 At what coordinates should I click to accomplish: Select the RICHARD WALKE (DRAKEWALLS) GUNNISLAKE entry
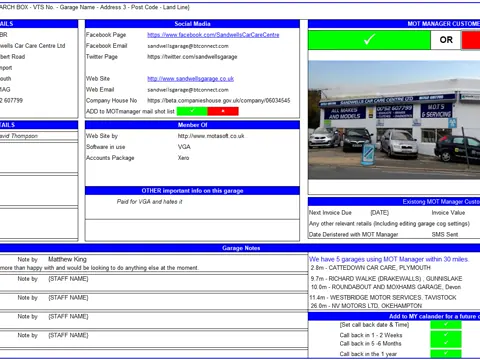point(386,279)
